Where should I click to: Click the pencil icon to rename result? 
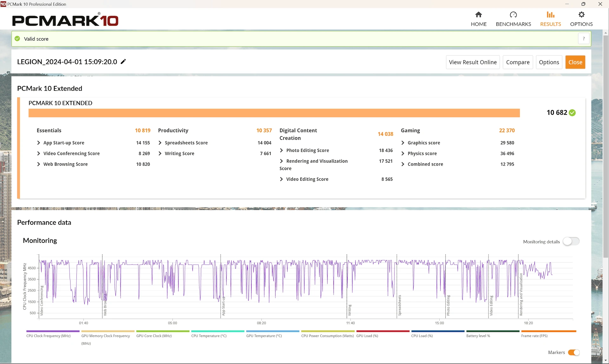pyautogui.click(x=123, y=62)
